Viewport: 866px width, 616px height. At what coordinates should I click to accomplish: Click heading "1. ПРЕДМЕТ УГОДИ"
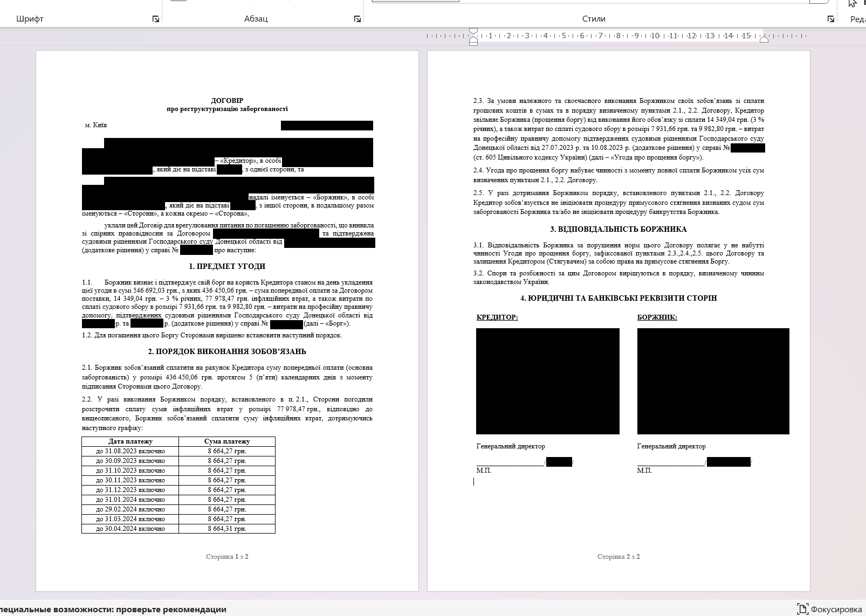point(227,266)
